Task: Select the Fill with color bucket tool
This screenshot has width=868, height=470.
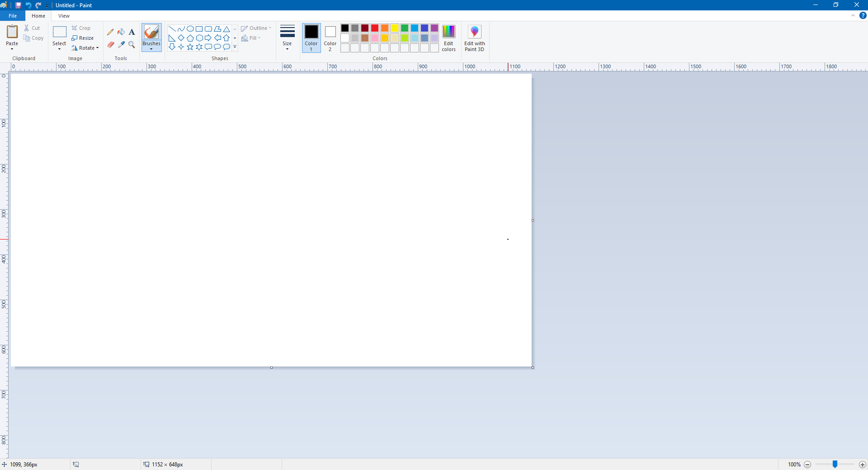Action: pos(121,32)
